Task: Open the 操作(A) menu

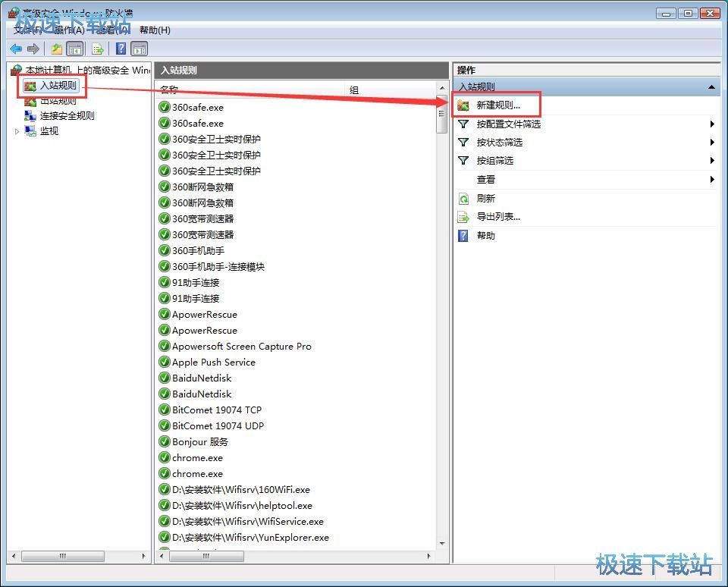Action: click(70, 30)
